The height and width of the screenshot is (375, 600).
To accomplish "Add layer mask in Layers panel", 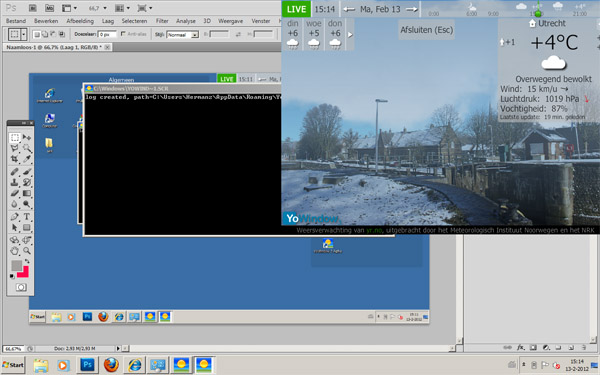I will tap(533, 347).
